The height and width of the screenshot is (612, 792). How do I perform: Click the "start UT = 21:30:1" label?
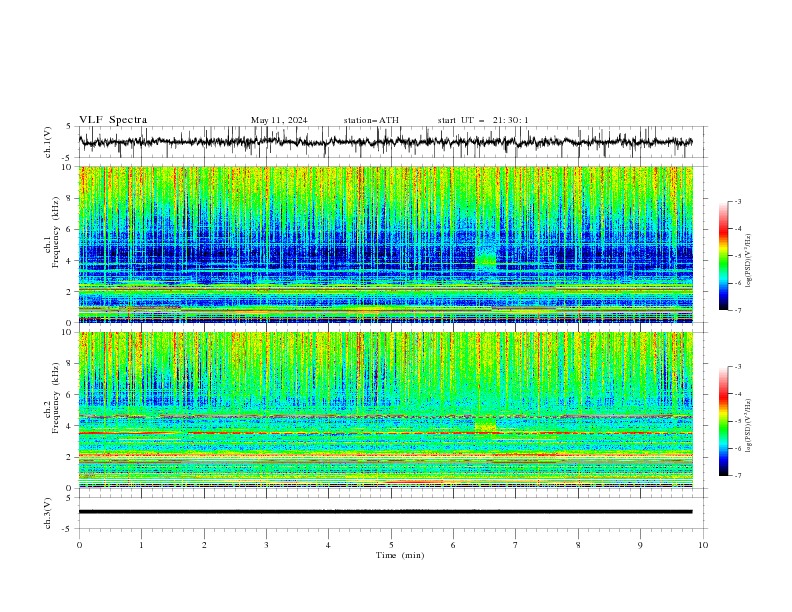(x=483, y=120)
